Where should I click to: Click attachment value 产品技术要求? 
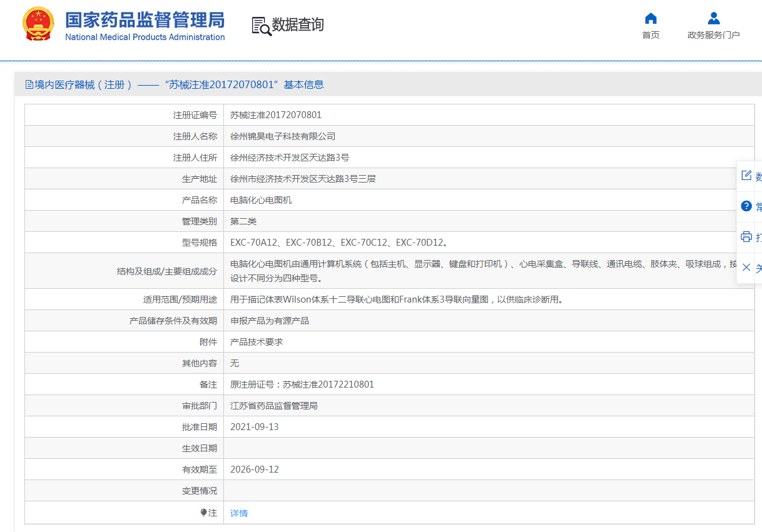pos(257,342)
